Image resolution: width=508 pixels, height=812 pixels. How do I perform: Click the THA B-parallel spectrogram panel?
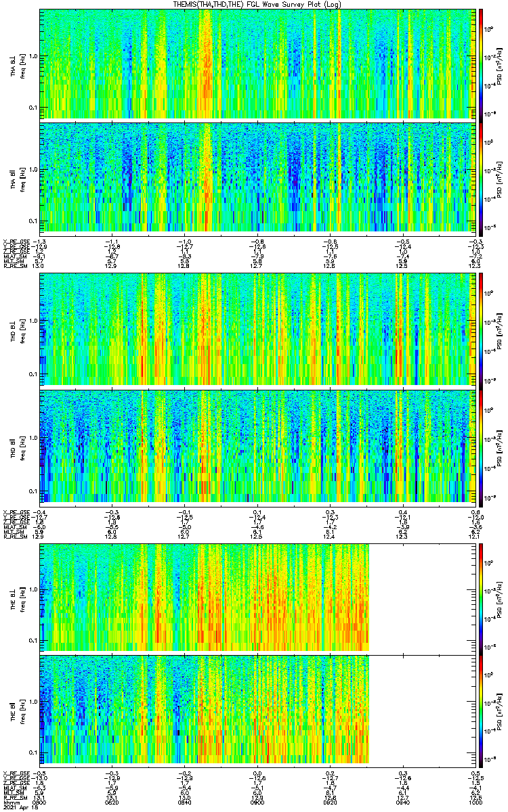pyautogui.click(x=256, y=177)
